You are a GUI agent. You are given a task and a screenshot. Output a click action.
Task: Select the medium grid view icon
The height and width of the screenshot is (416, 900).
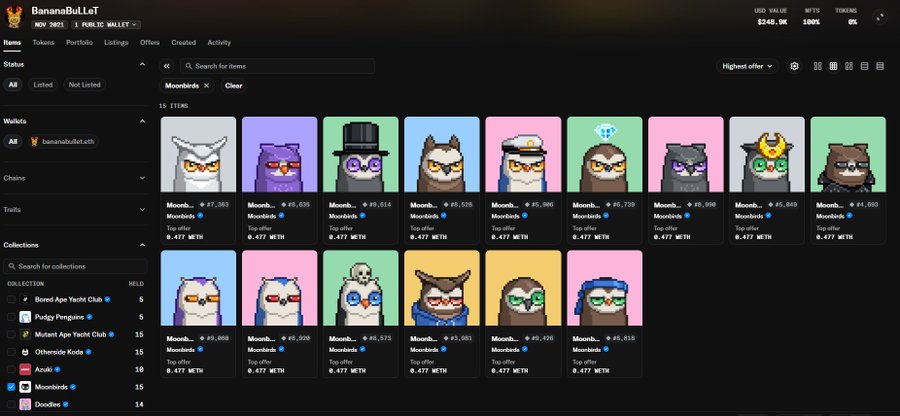click(x=833, y=67)
